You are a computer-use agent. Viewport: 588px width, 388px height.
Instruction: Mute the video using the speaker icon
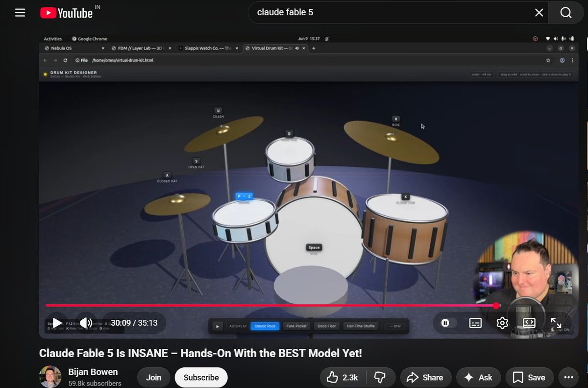[x=86, y=323]
